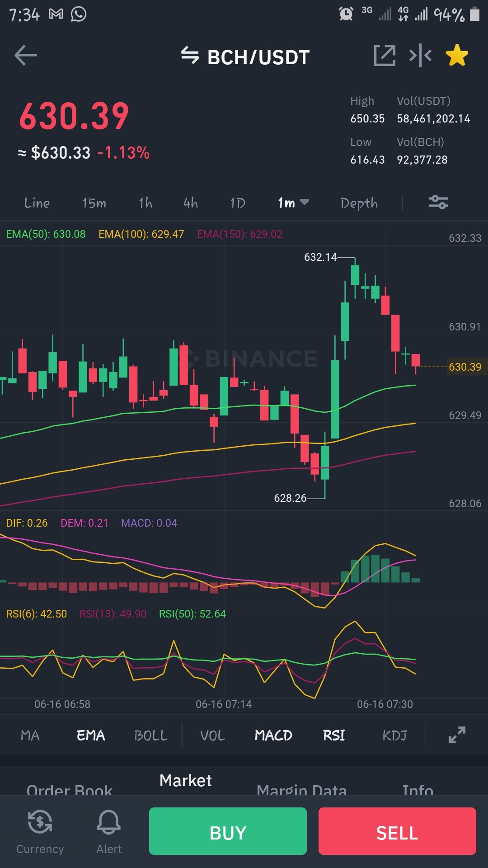
Task: Open the share chart icon
Action: tap(385, 56)
